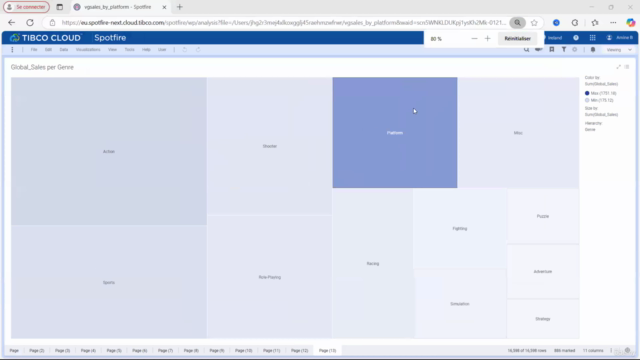Close the vgsales_by_platform tab
The height and width of the screenshot is (360, 640).
point(164,7)
